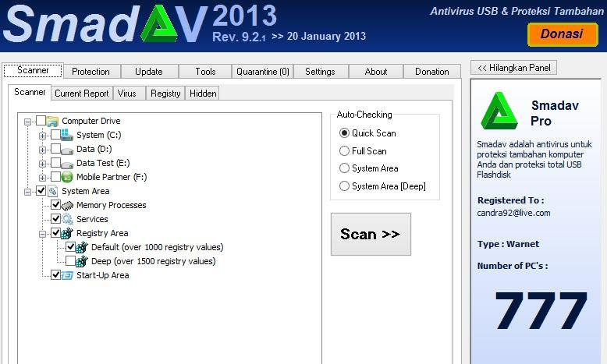The width and height of the screenshot is (607, 364).
Task: Click the Default registry values icon
Action: tap(82, 247)
